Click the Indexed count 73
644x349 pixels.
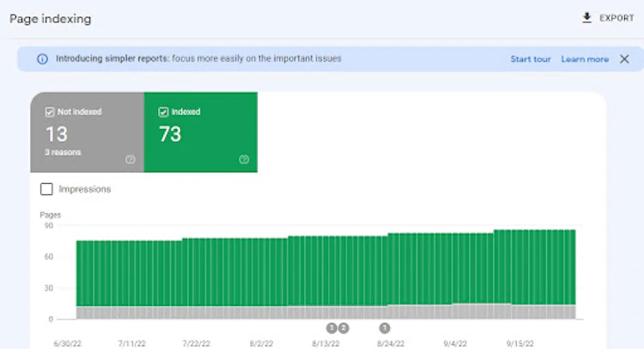tap(170, 134)
